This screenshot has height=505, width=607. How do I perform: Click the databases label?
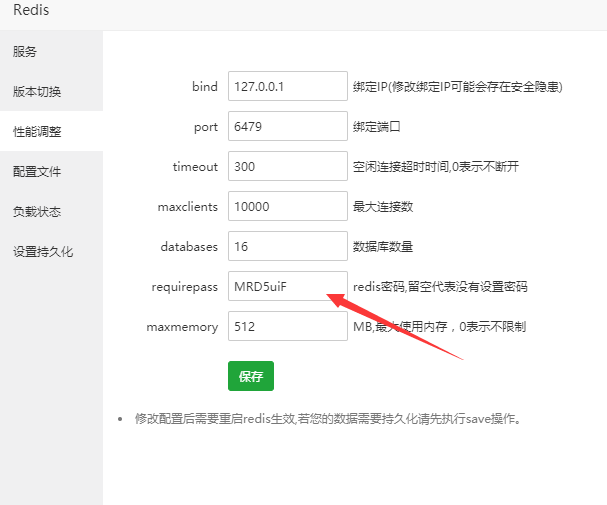coord(189,247)
